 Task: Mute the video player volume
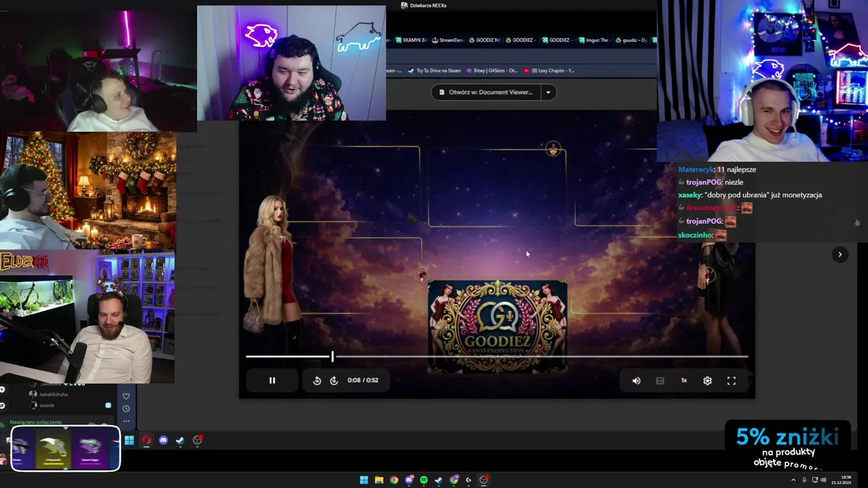636,381
